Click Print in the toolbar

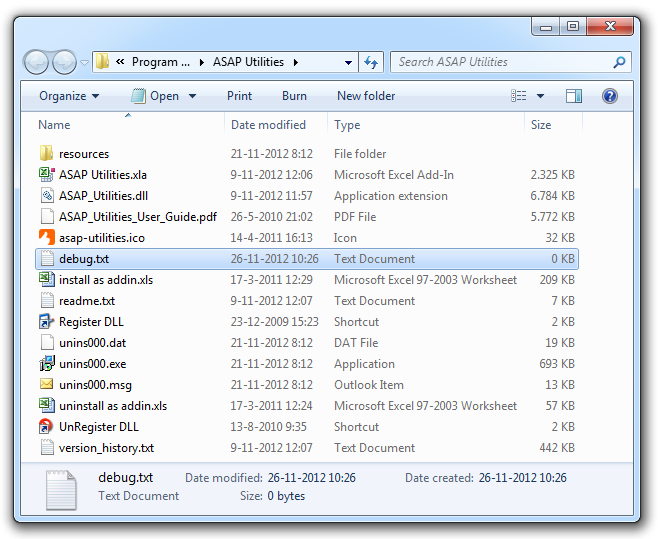point(240,96)
